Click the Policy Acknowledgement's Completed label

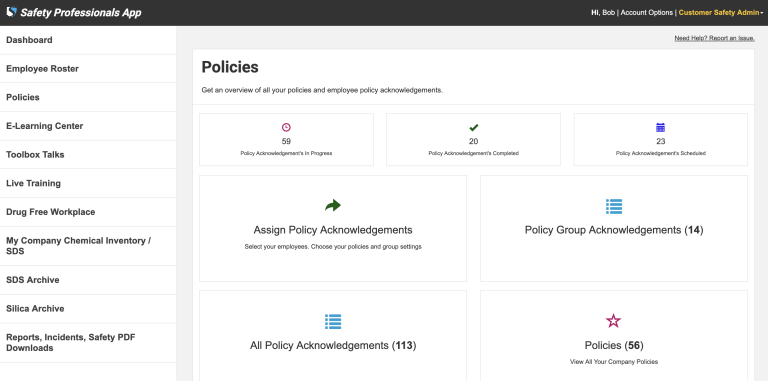point(474,153)
